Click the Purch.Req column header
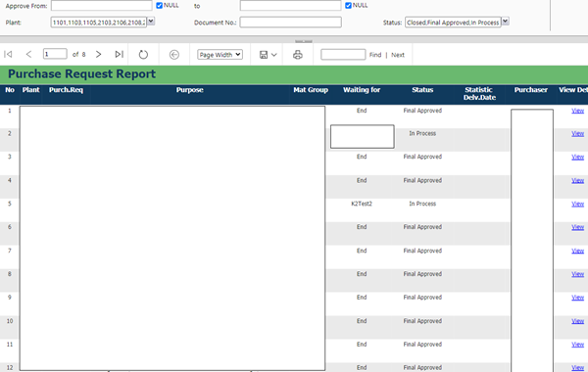 point(66,90)
